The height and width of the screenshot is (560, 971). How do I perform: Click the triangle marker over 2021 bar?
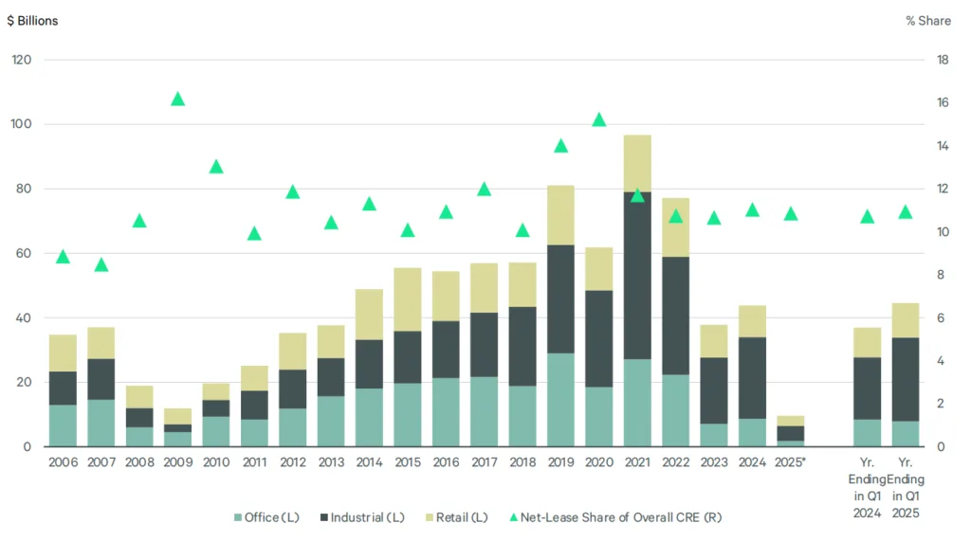tap(637, 196)
